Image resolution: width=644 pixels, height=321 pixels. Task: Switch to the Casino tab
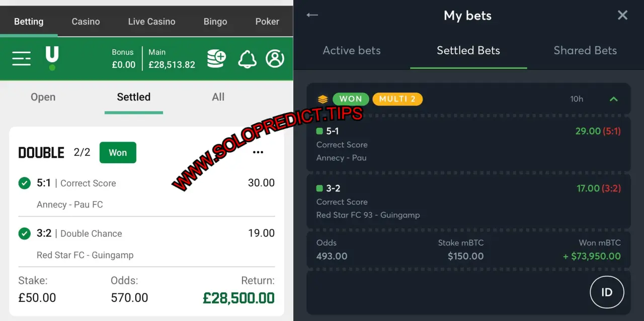pyautogui.click(x=86, y=22)
